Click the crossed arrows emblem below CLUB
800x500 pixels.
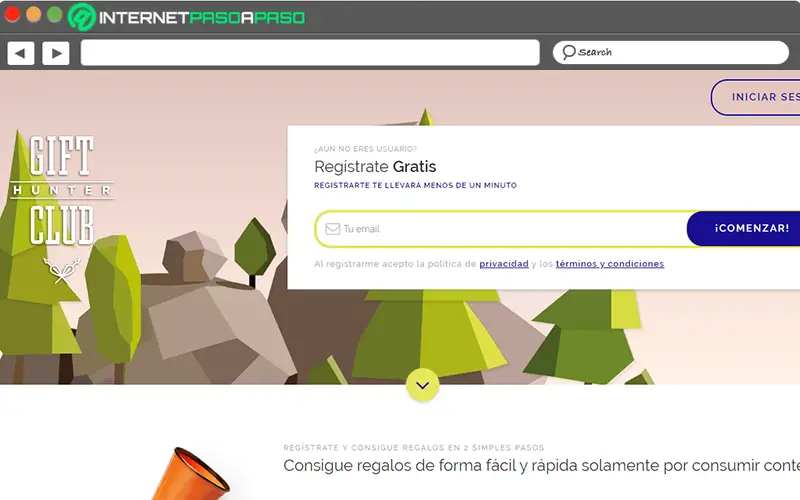point(62,270)
